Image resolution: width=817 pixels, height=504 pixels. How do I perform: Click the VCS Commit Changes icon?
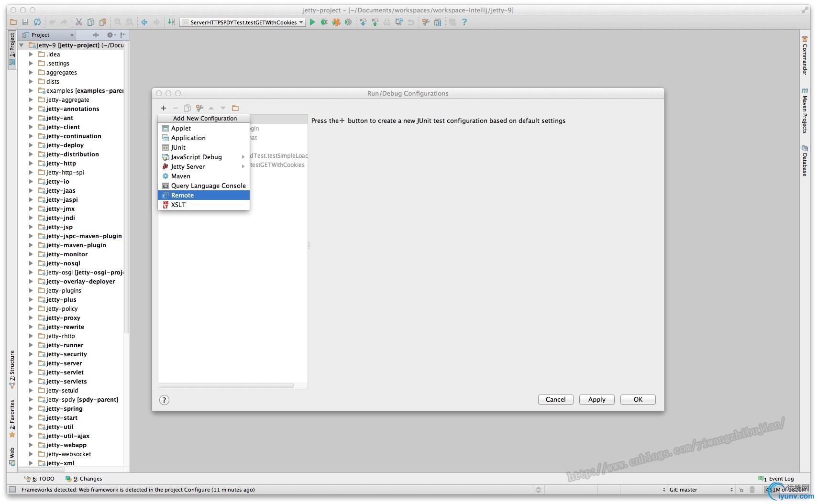tap(375, 22)
